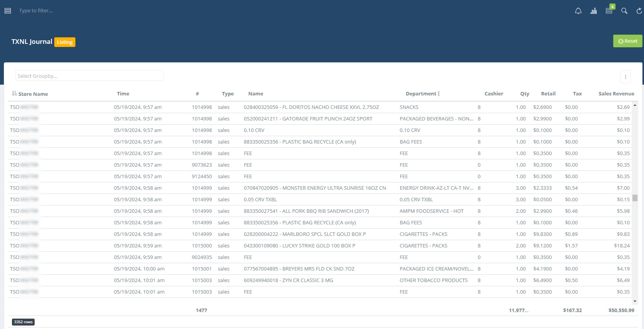Click the table scrollbar up arrow

[x=635, y=105]
